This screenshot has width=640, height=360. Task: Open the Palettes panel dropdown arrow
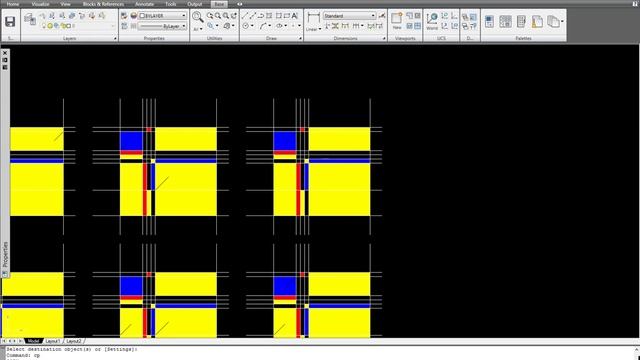point(562,21)
